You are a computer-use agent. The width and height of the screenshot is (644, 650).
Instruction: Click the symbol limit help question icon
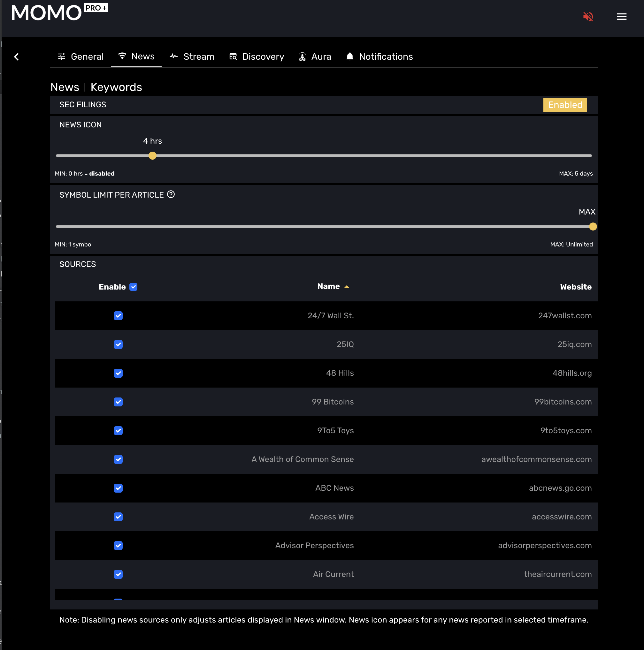pyautogui.click(x=171, y=194)
